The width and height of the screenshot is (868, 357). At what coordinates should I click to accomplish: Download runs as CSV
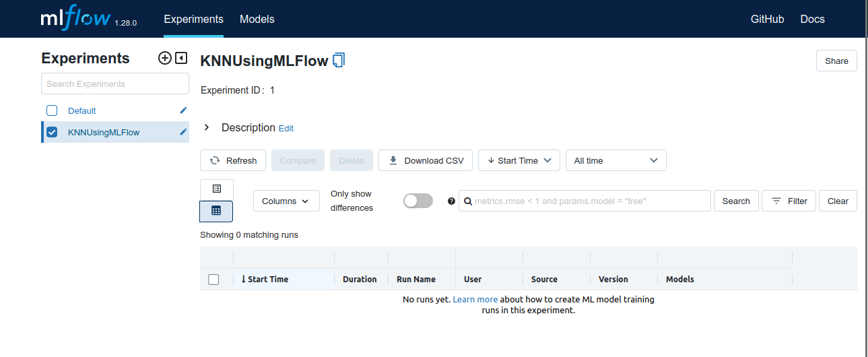click(x=426, y=160)
